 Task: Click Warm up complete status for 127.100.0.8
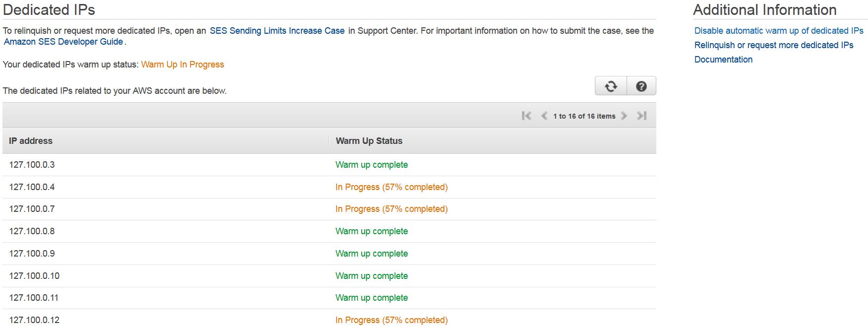[x=372, y=231]
